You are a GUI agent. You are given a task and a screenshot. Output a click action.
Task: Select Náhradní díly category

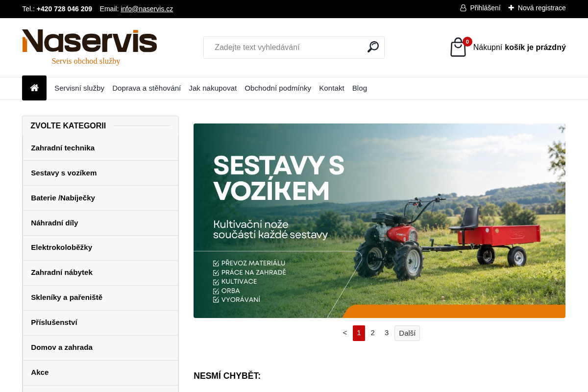(x=100, y=223)
